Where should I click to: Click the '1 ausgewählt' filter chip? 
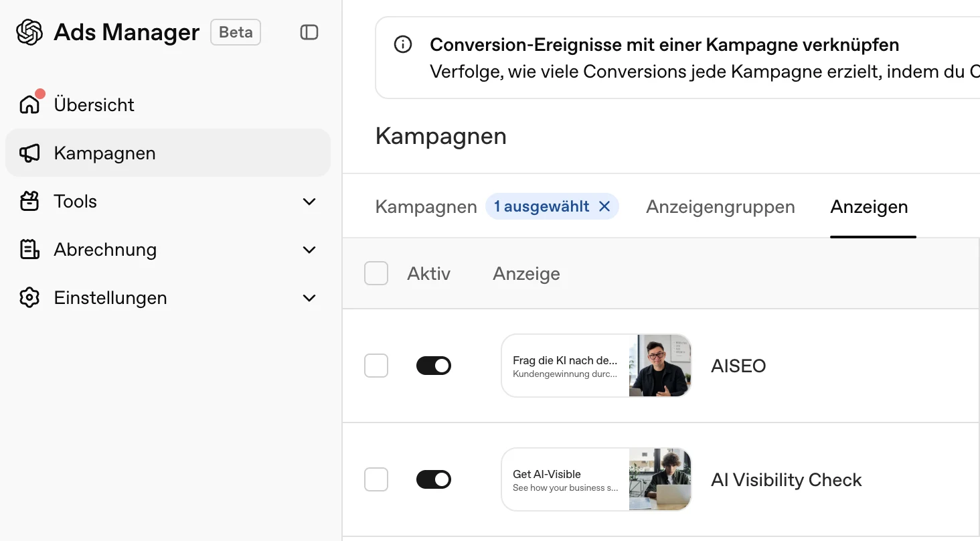552,207
